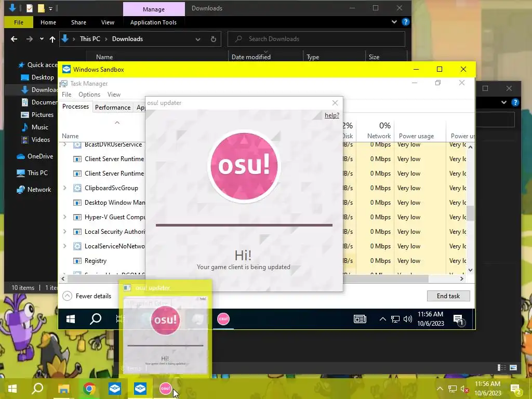Open host notification center
Viewport: 532px width, 399px height.
tap(515, 389)
